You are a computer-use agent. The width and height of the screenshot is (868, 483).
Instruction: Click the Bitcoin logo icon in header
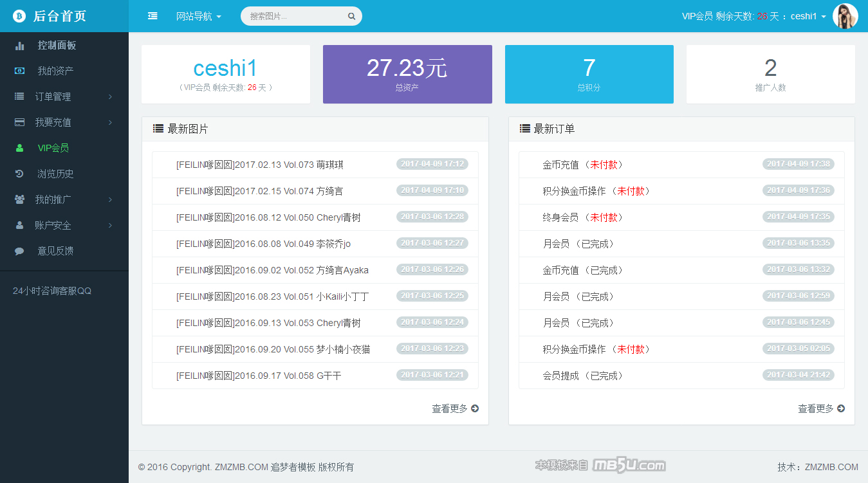pos(19,16)
